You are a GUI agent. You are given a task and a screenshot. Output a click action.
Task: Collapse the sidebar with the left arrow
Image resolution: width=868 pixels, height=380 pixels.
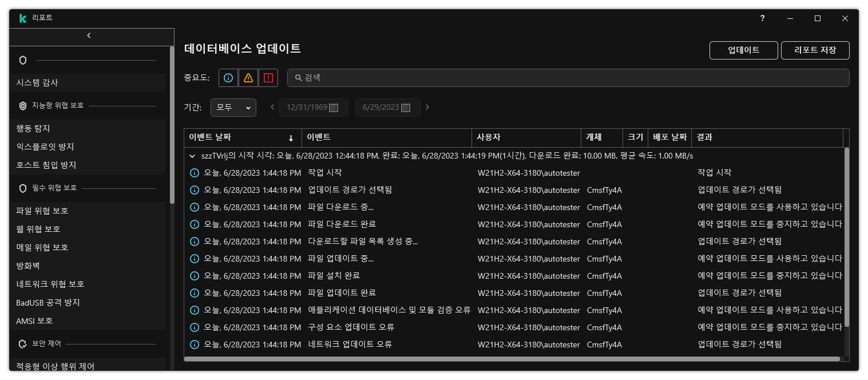pyautogui.click(x=89, y=35)
